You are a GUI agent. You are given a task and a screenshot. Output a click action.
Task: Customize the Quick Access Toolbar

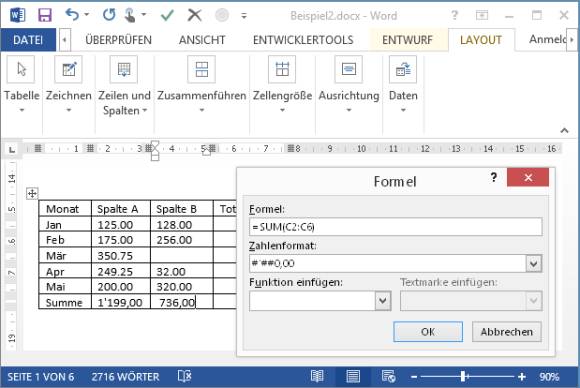click(x=244, y=16)
